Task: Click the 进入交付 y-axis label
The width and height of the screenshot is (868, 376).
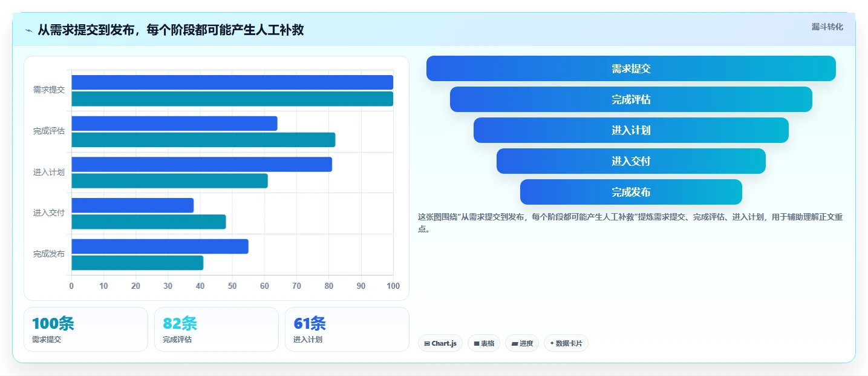Action: coord(49,213)
